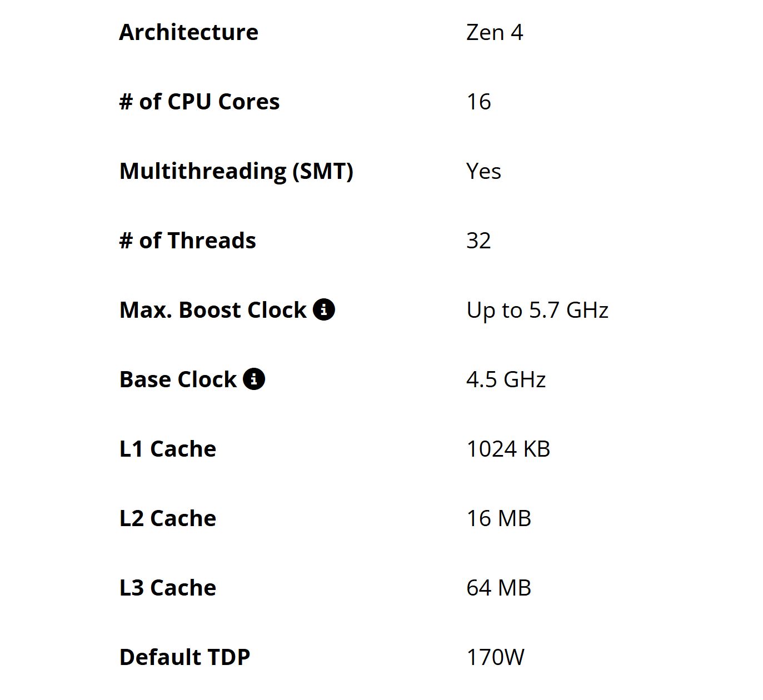This screenshot has width=763, height=700.
Task: Select the L2 Cache label
Action: (167, 518)
